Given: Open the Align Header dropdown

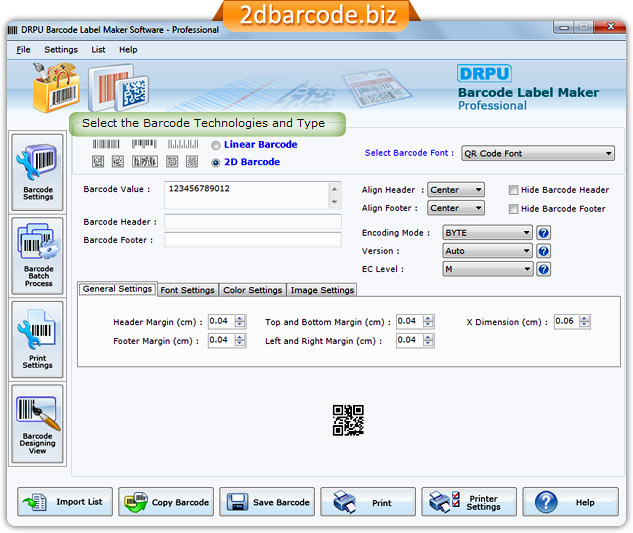Looking at the screenshot, I should 456,190.
